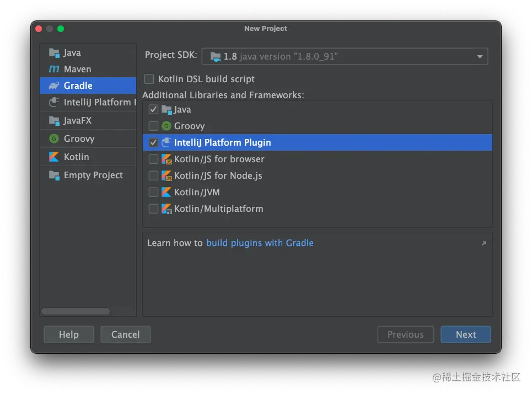Select Empty Project in the sidebar
Image resolution: width=532 pixels, height=394 pixels.
click(88, 175)
